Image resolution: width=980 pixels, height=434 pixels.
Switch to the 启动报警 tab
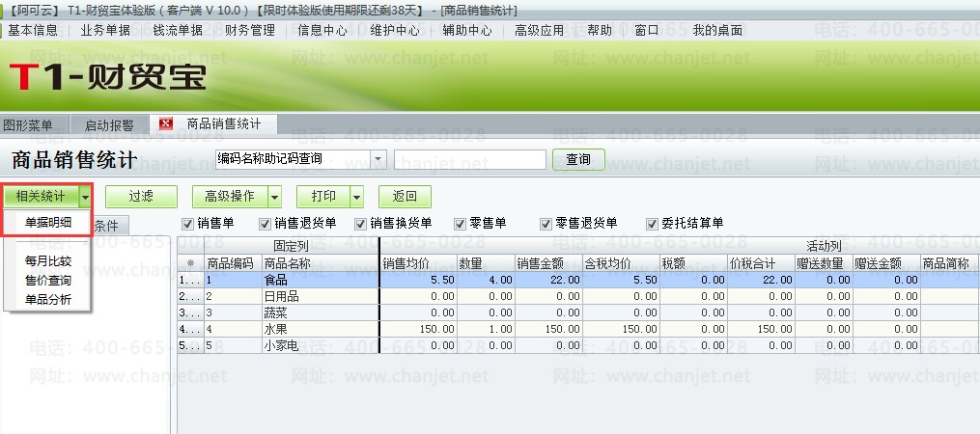point(109,124)
